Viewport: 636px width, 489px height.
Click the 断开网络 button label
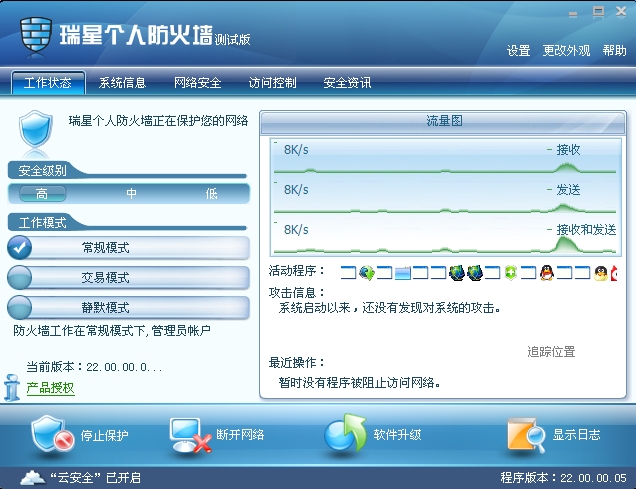(240, 435)
